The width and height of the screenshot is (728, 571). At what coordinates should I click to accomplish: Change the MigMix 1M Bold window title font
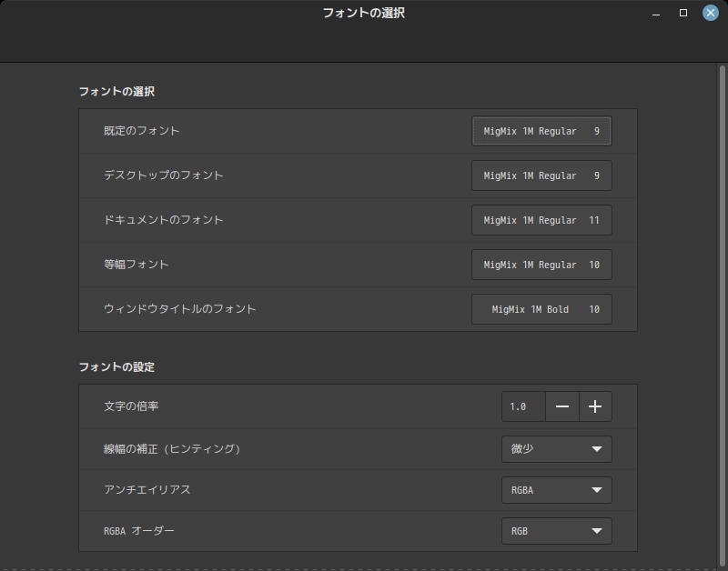coord(541,309)
